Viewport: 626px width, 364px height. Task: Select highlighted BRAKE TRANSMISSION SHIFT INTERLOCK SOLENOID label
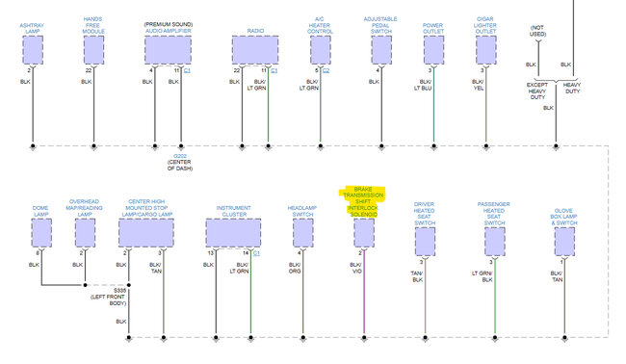(x=363, y=201)
